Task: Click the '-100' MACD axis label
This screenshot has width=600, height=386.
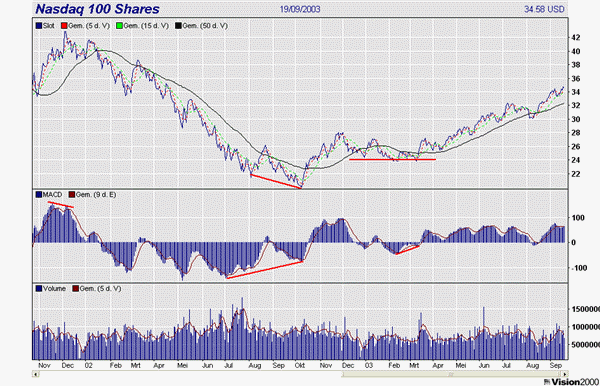Action: click(578, 268)
